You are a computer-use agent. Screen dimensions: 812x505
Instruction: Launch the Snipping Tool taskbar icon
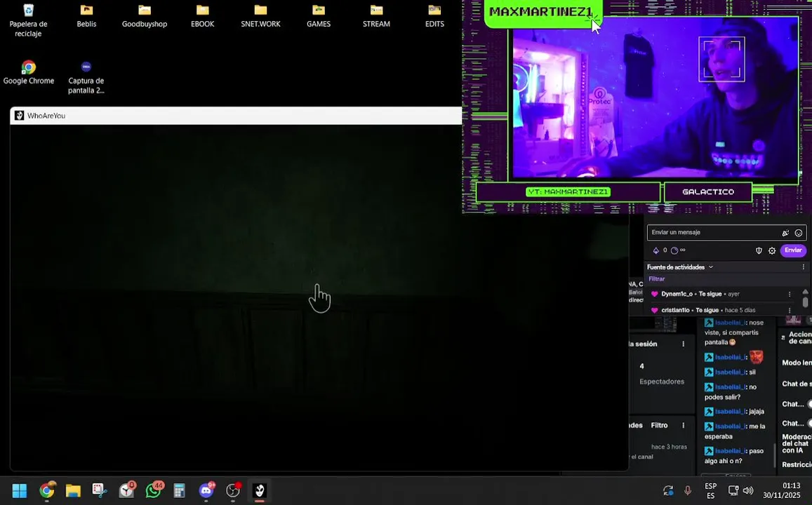click(100, 490)
